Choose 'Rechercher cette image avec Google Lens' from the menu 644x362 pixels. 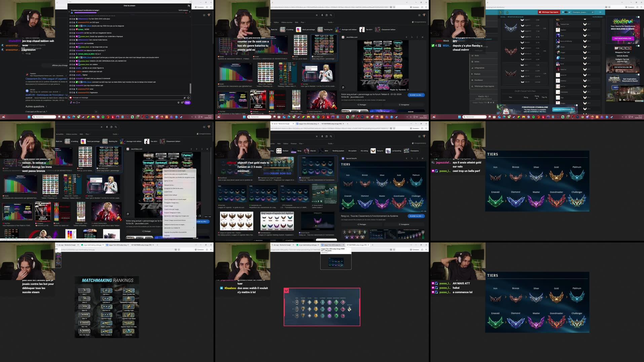177,216
